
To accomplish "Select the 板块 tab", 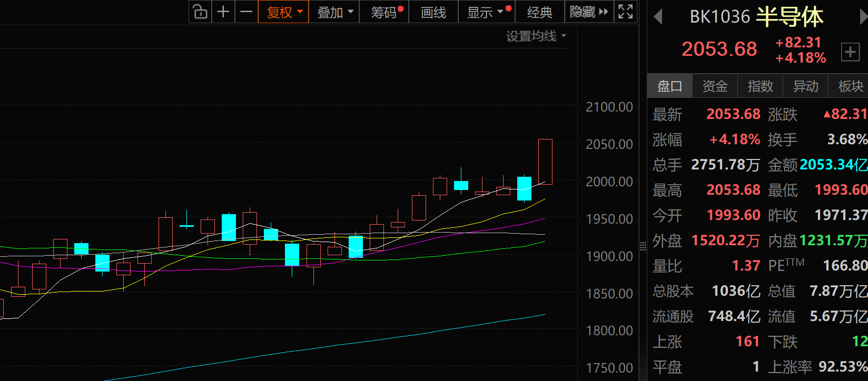I will (x=850, y=86).
